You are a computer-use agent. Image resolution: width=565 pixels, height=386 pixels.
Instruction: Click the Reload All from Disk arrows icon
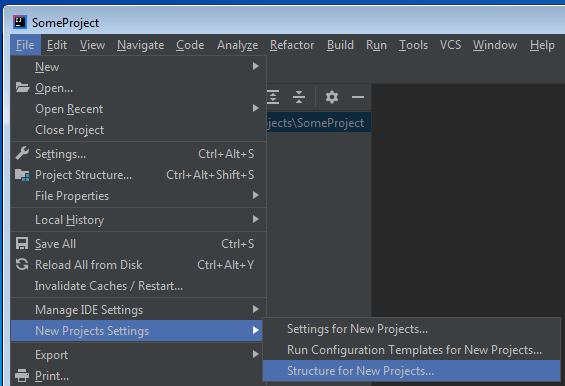(22, 265)
